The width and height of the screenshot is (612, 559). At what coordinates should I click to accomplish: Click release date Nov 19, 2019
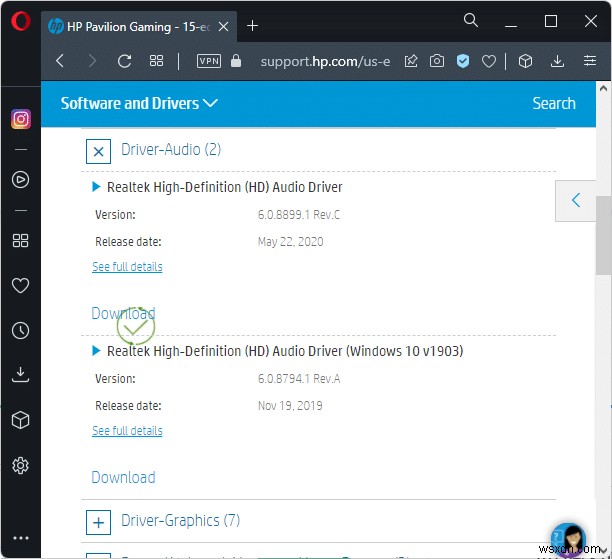(290, 406)
